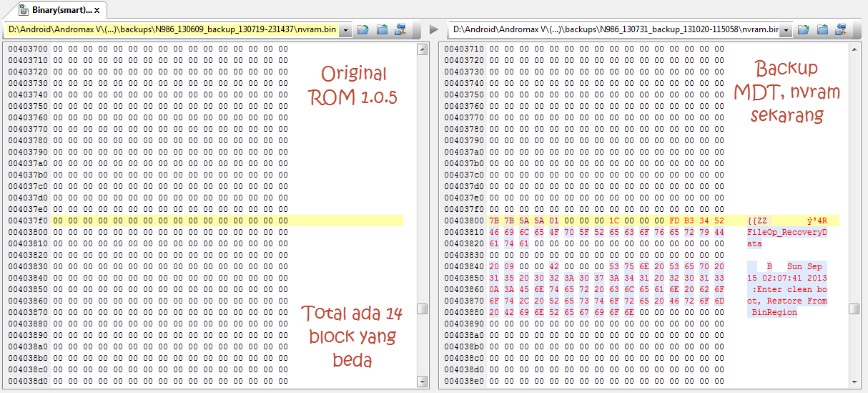Viewport: 868px width, 393px height.
Task: Click the open-file folder icon beside the right path
Action: [804, 29]
